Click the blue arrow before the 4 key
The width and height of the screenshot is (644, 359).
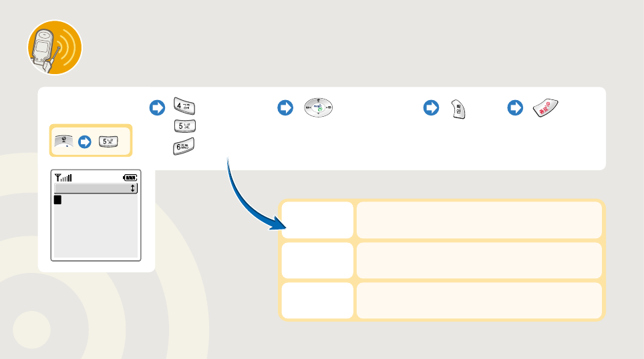point(156,109)
